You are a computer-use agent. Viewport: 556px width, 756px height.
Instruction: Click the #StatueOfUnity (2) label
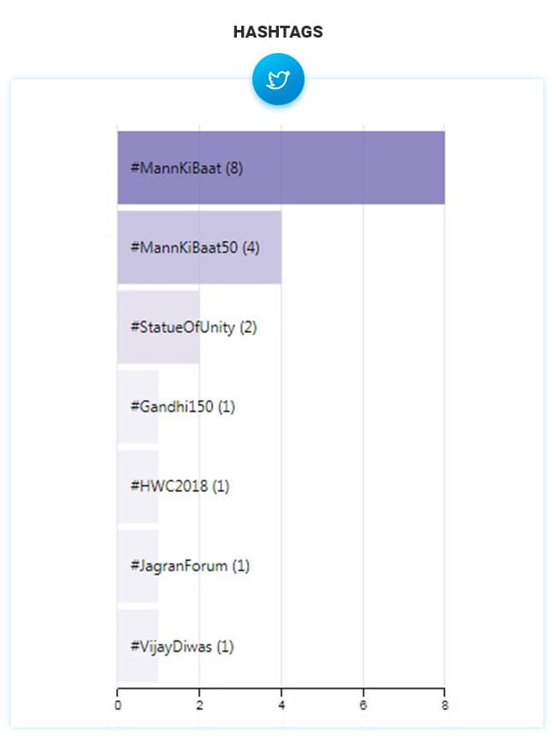click(x=193, y=328)
